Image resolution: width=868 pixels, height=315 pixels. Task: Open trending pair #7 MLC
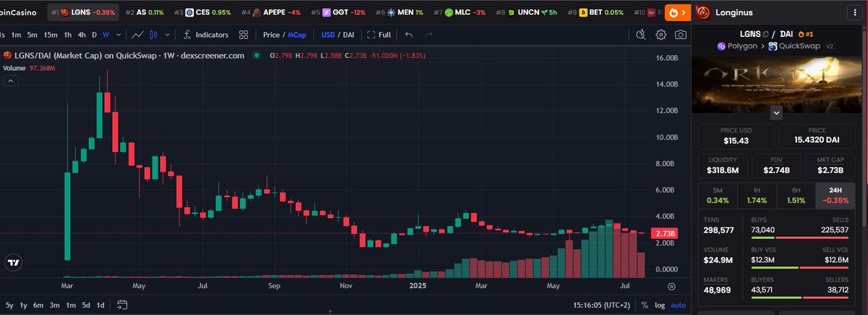pos(459,12)
